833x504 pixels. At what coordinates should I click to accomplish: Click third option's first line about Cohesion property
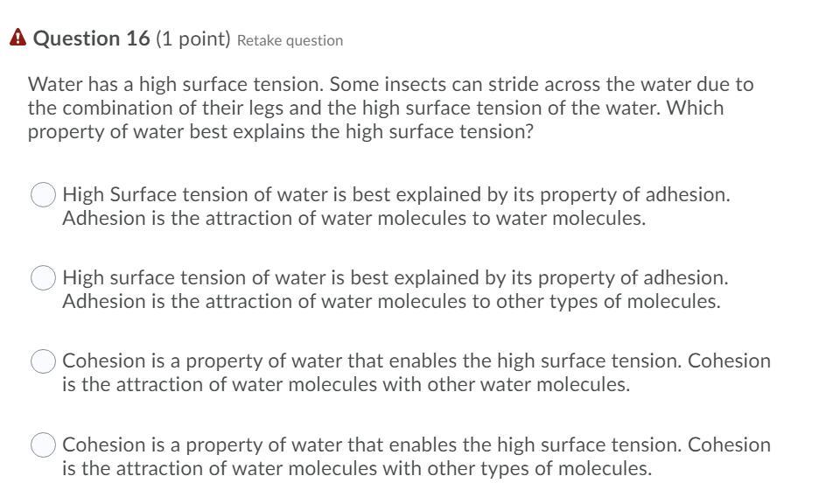click(x=416, y=361)
